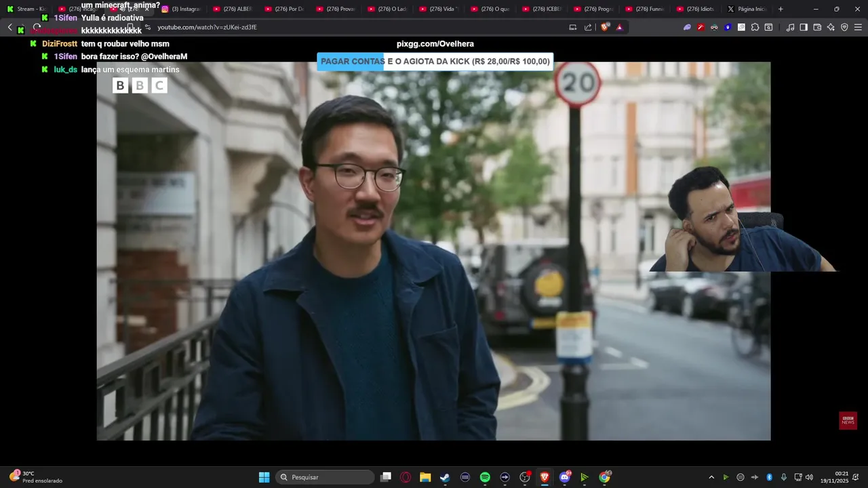Open Steam from the taskbar
This screenshot has width=868, height=488.
445,477
